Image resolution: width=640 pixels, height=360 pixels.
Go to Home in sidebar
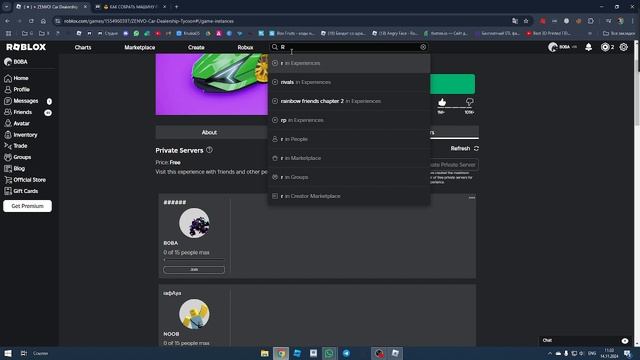tap(16, 78)
